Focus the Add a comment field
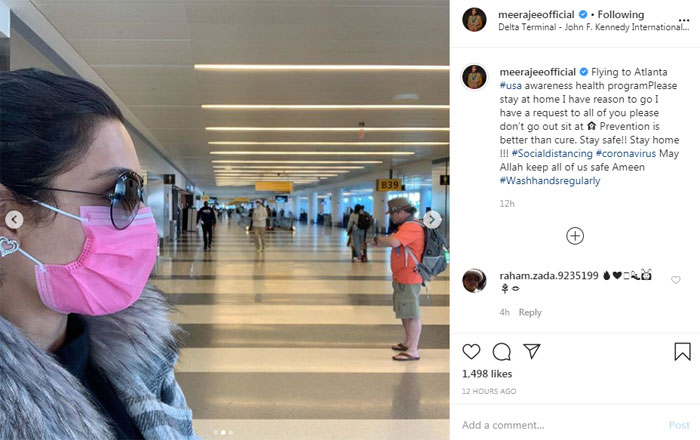Image resolution: width=700 pixels, height=440 pixels. (x=562, y=425)
